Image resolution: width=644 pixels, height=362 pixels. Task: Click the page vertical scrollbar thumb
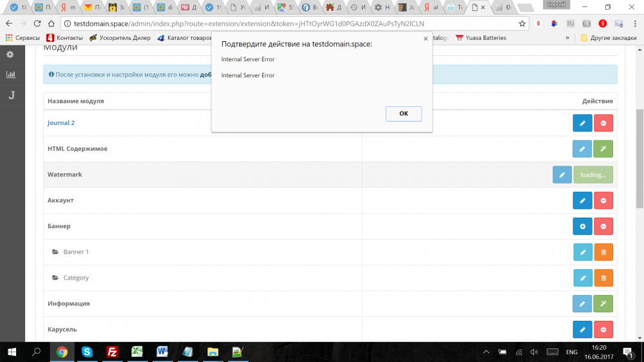(639, 158)
